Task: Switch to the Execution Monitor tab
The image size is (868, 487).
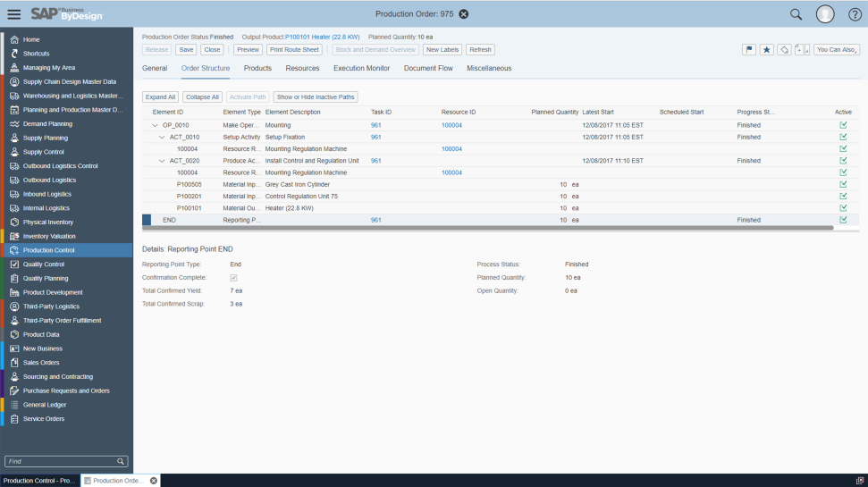Action: coord(361,68)
